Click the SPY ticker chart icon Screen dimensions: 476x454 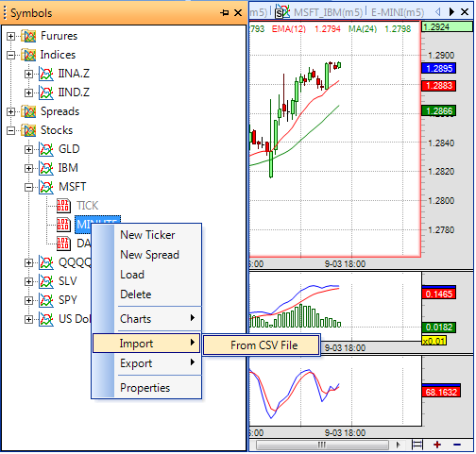tap(46, 300)
